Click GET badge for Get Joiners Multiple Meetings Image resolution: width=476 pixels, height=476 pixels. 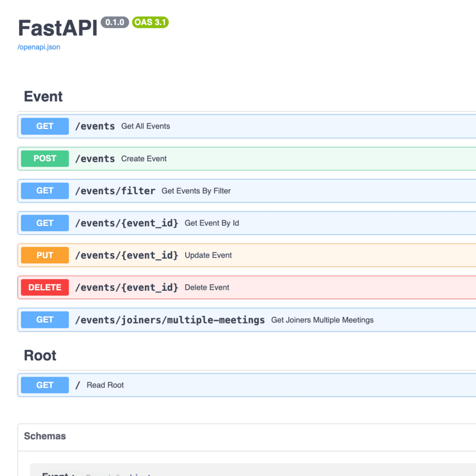[45, 320]
